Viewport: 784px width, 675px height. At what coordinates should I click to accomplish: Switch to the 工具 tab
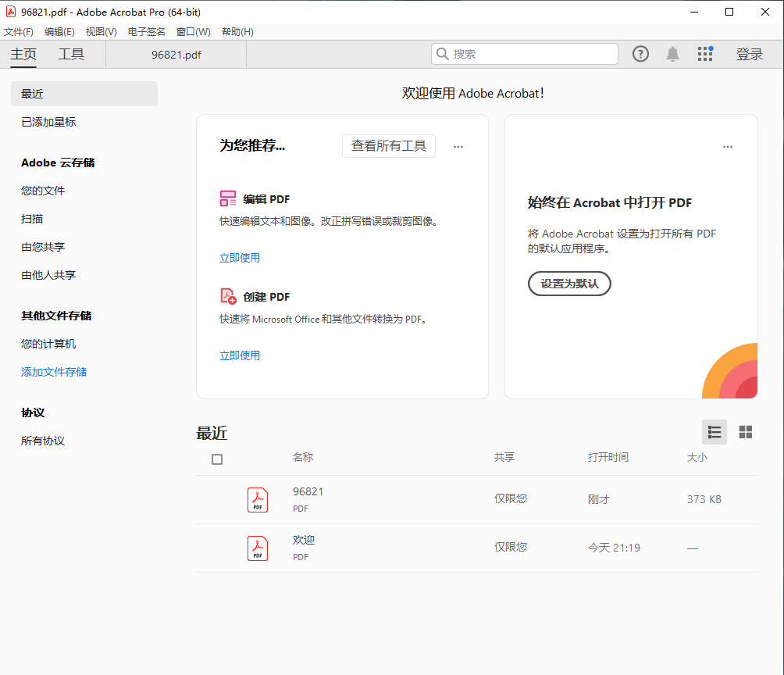pyautogui.click(x=71, y=54)
